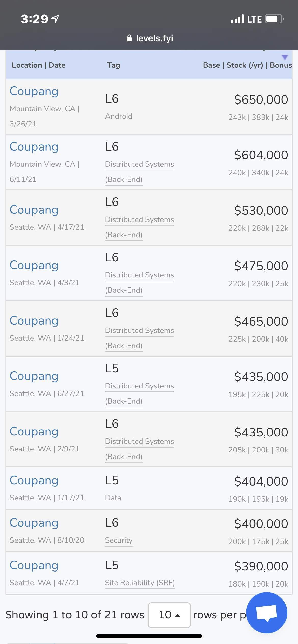This screenshot has height=644, width=298.
Task: Tap the lock icon beside levels.fyi
Action: pyautogui.click(x=129, y=38)
